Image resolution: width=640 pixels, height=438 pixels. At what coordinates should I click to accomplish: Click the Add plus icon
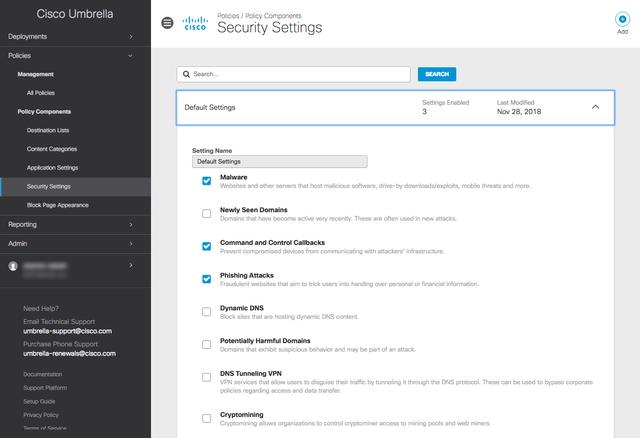(622, 19)
